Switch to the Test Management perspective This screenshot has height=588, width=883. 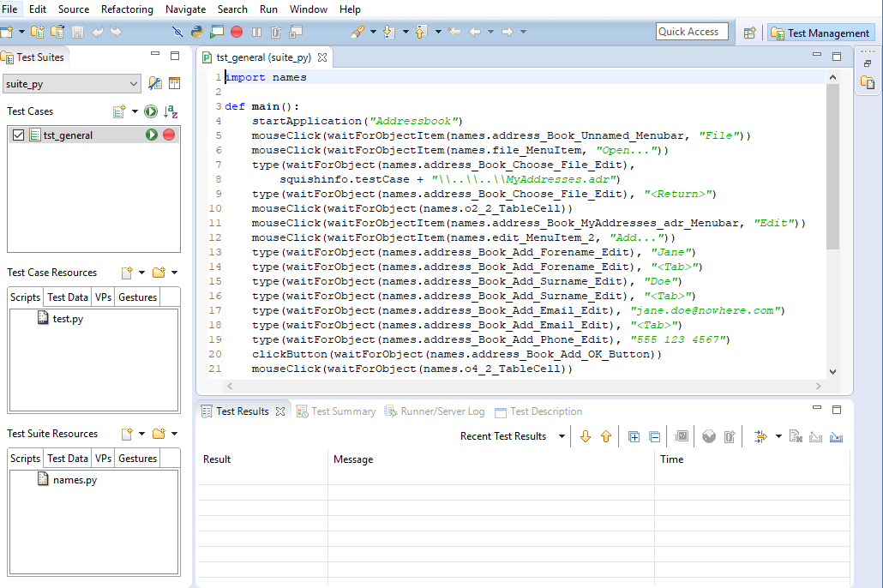point(820,33)
